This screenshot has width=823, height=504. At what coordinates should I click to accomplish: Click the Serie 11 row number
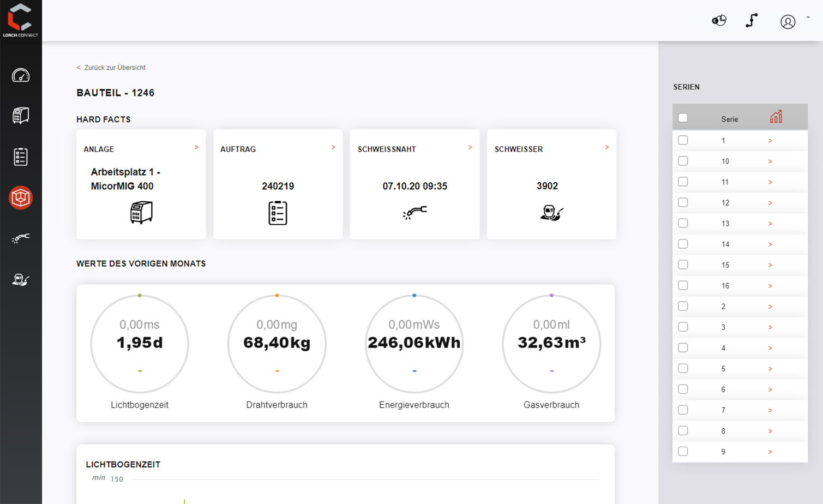click(x=725, y=182)
